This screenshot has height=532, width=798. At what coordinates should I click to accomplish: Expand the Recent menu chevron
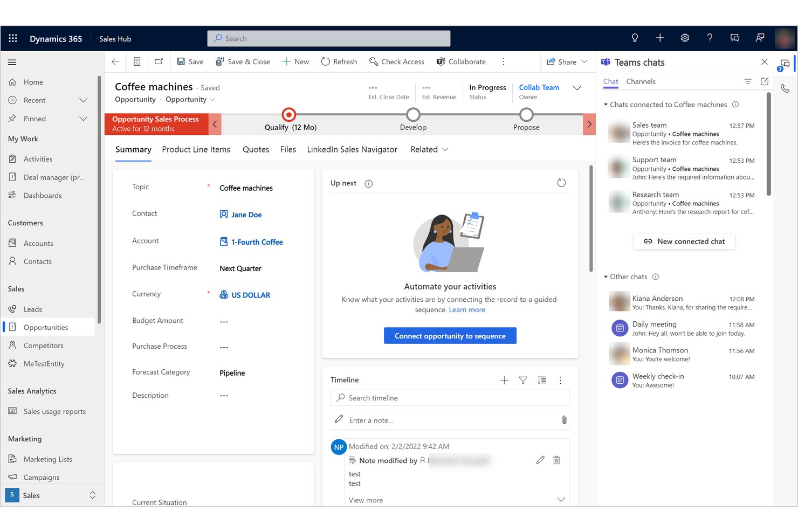(x=84, y=100)
